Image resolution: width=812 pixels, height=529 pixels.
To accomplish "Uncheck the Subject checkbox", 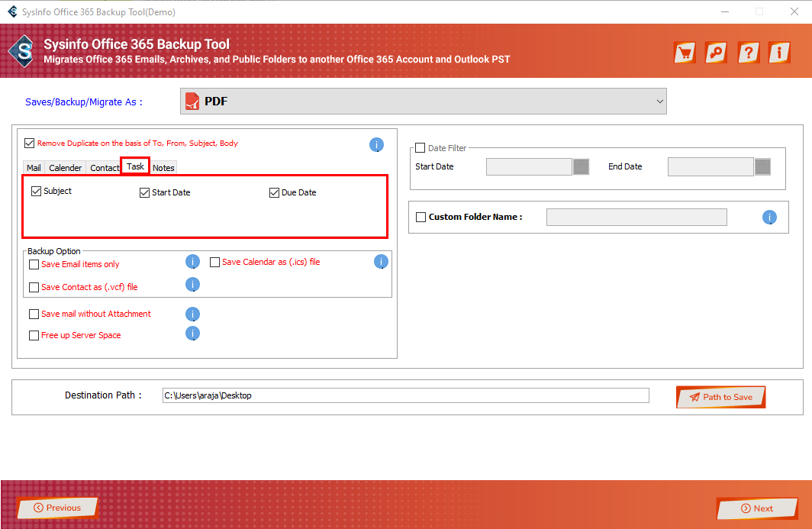I will click(37, 191).
